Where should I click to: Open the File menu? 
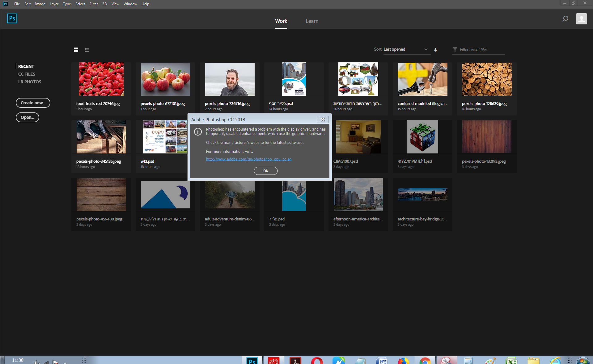click(17, 4)
